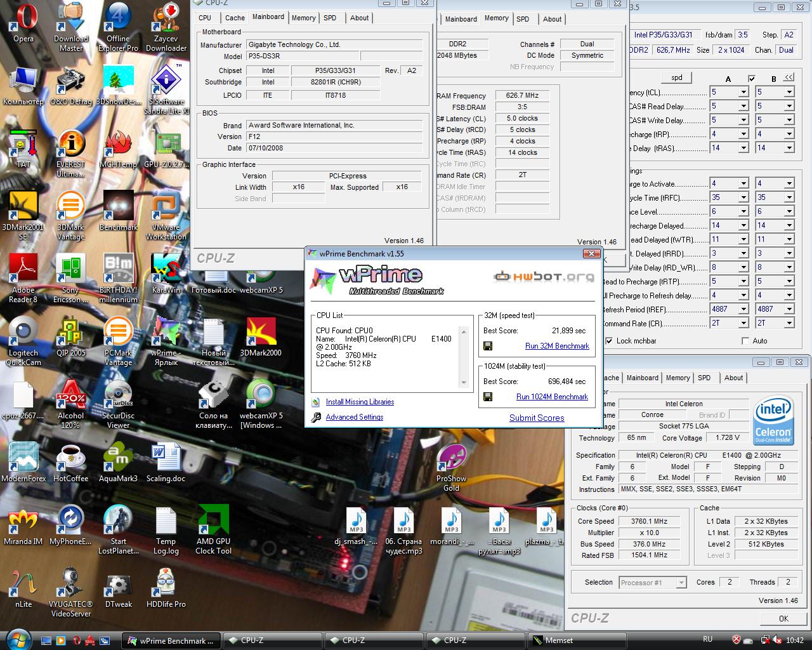812x650 pixels.
Task: Expand column A tCL latency dropdown
Action: (743, 92)
